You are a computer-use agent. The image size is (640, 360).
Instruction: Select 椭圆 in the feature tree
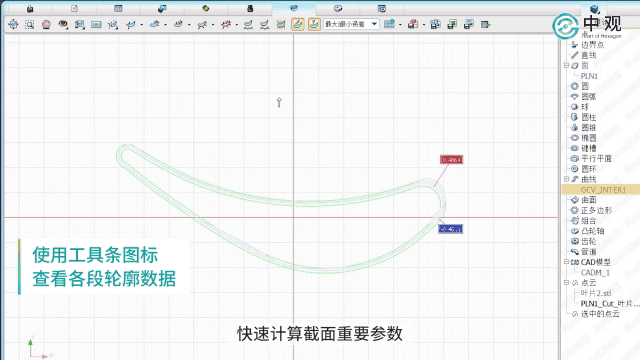click(x=589, y=138)
